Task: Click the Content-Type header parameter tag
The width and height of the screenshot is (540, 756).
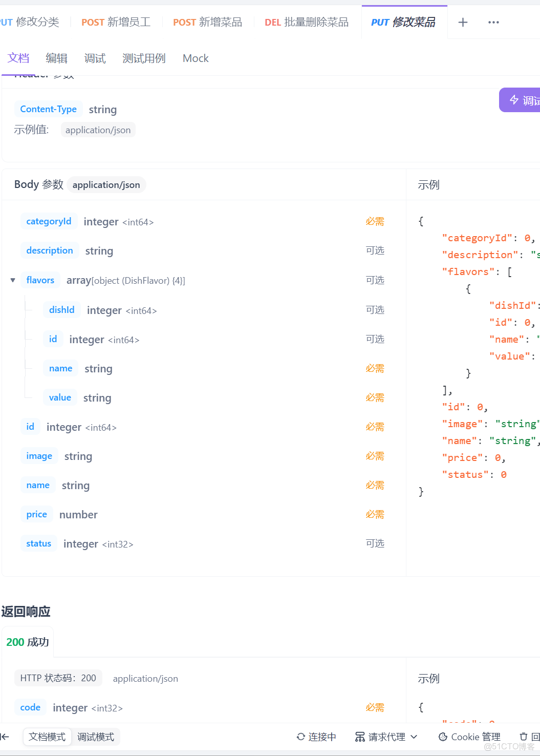Action: click(x=48, y=109)
